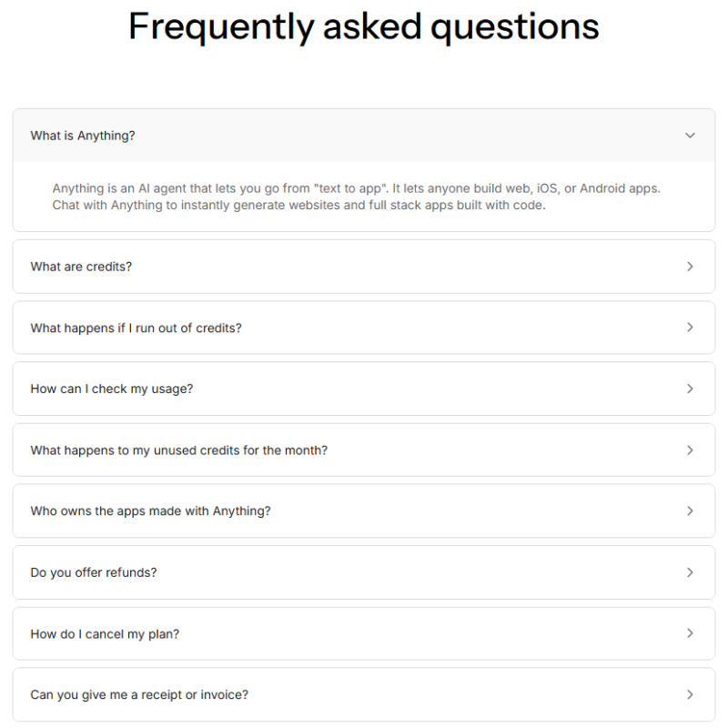This screenshot has width=728, height=728.
Task: Click chevron beside app ownership question
Action: pyautogui.click(x=690, y=511)
